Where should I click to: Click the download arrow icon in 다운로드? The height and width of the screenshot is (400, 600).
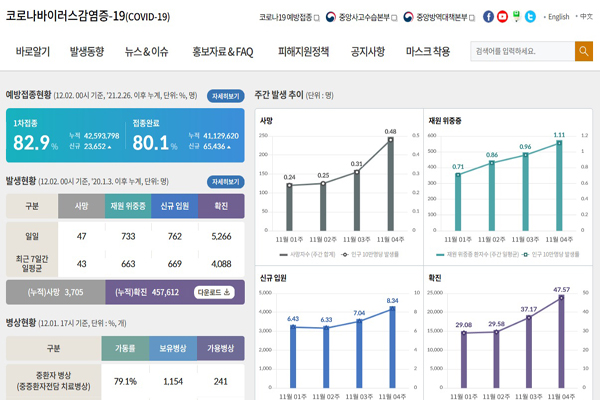(227, 292)
